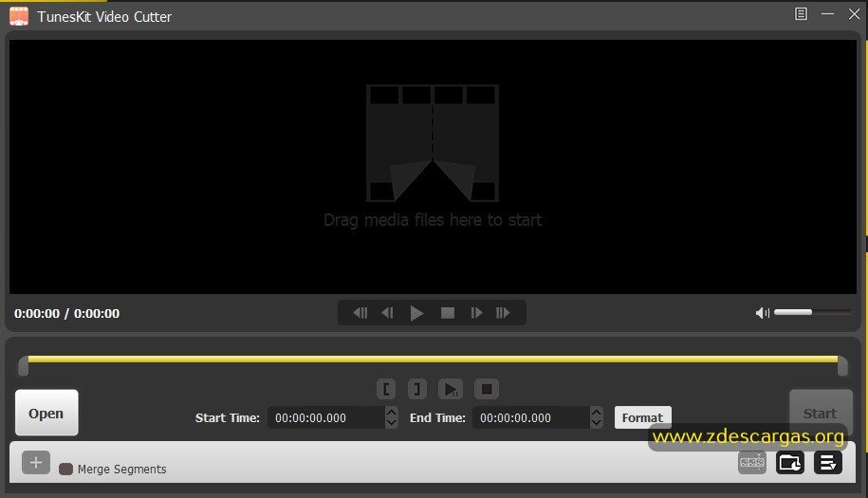
Task: Stop the segment preview
Action: click(487, 389)
